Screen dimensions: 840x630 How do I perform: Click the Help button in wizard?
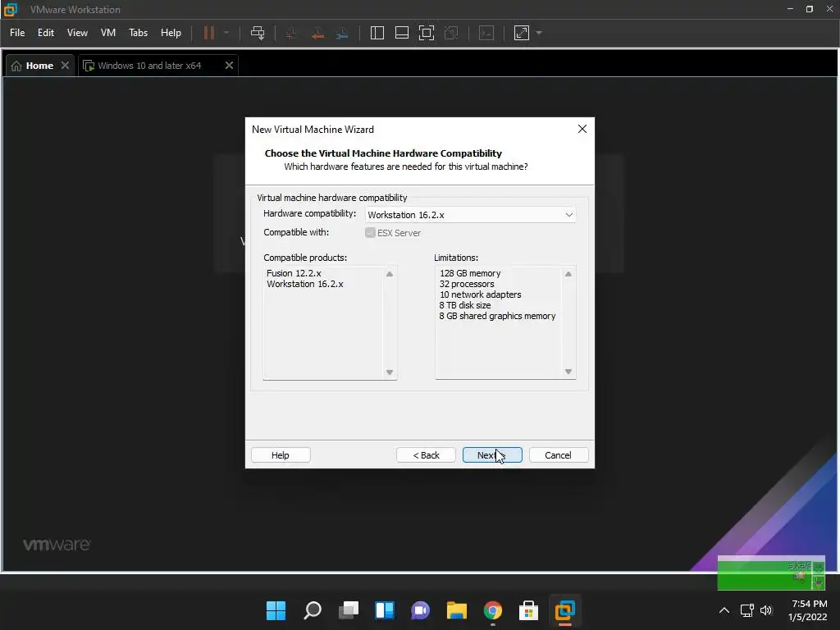click(x=281, y=454)
